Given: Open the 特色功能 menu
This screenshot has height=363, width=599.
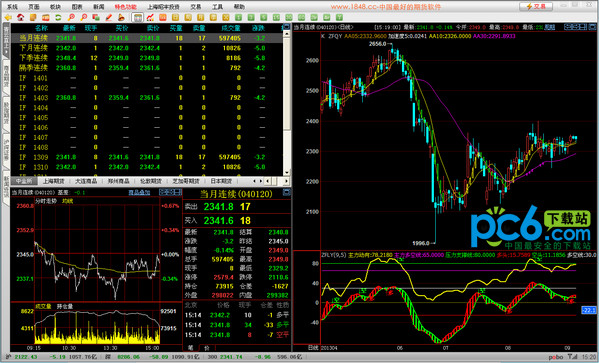Looking at the screenshot, I should (125, 6).
